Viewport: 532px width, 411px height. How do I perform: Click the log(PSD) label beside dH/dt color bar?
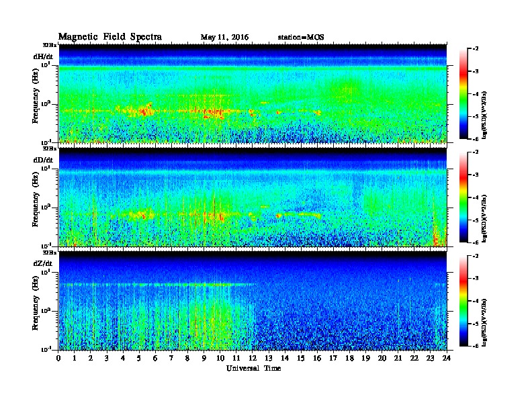485,115
